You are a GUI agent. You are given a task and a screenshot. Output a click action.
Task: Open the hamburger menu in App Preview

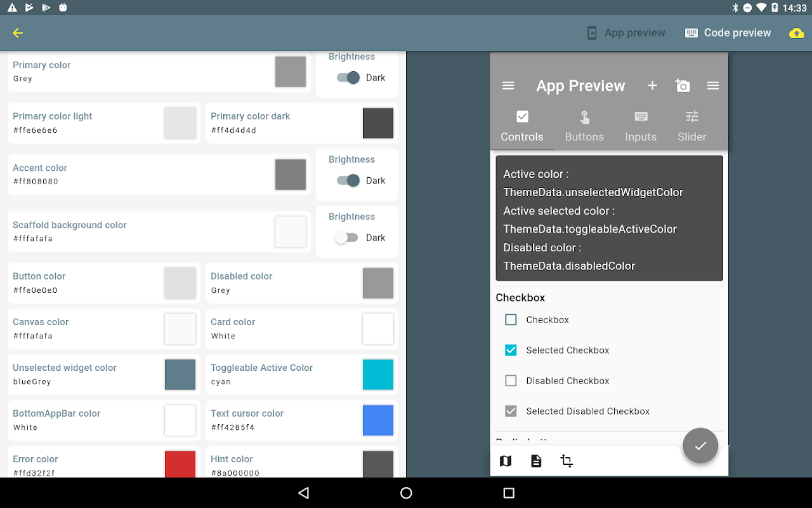click(508, 86)
